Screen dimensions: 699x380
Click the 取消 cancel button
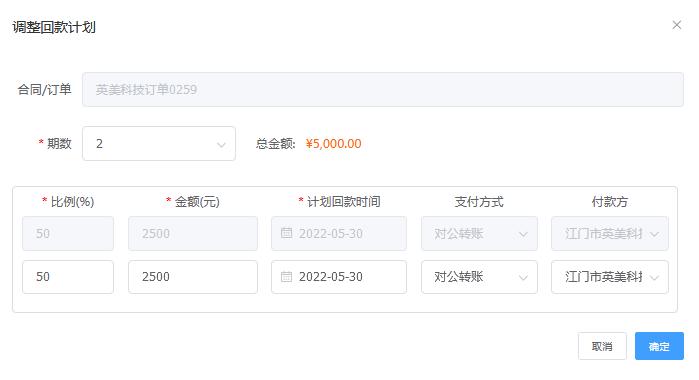point(602,346)
